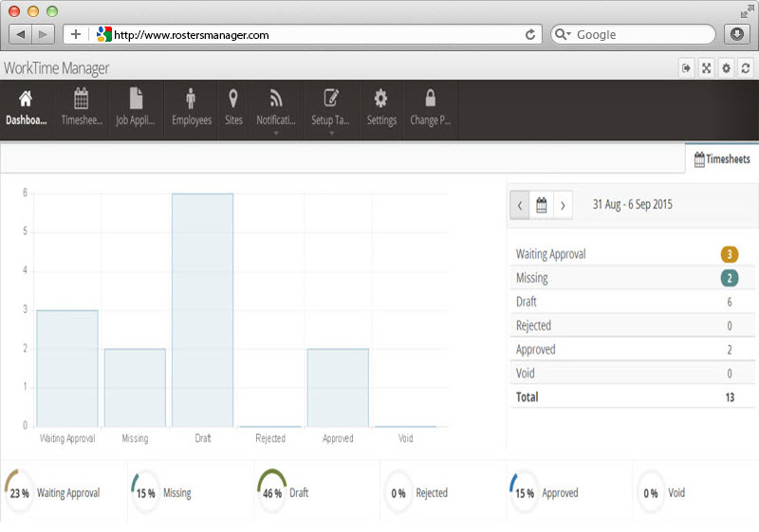Select the Missing row label in summary
Viewport: 759px width, 532px height.
[x=532, y=278]
